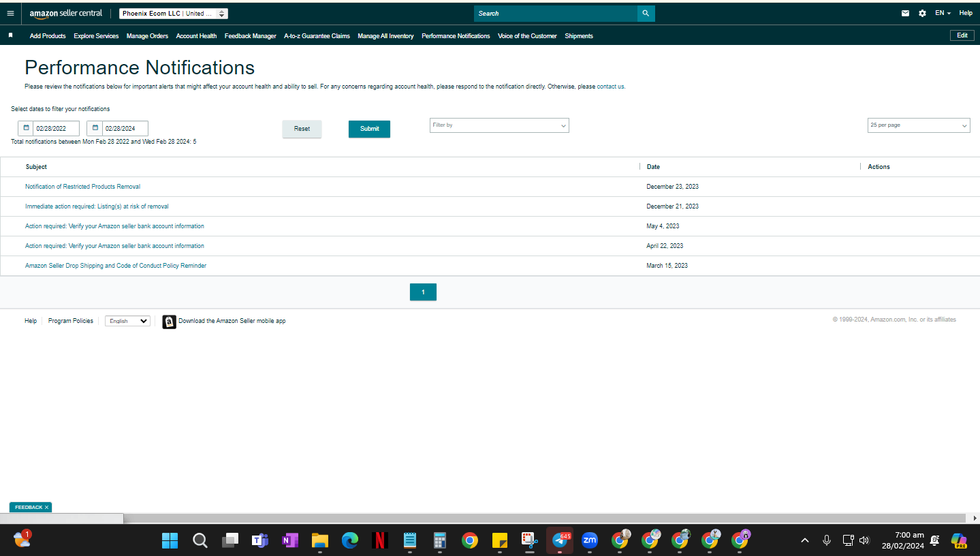Open the weather widget on taskbar
The image size is (980, 556).
click(22, 540)
